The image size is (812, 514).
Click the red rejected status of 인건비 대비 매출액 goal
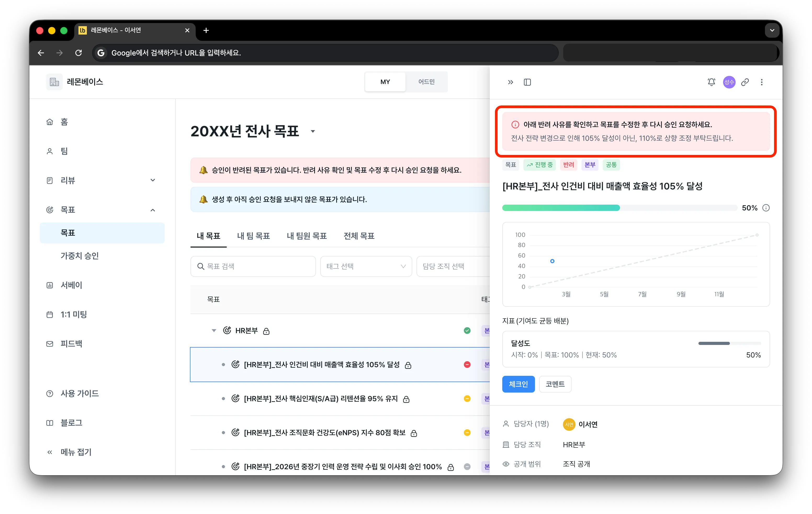point(467,365)
